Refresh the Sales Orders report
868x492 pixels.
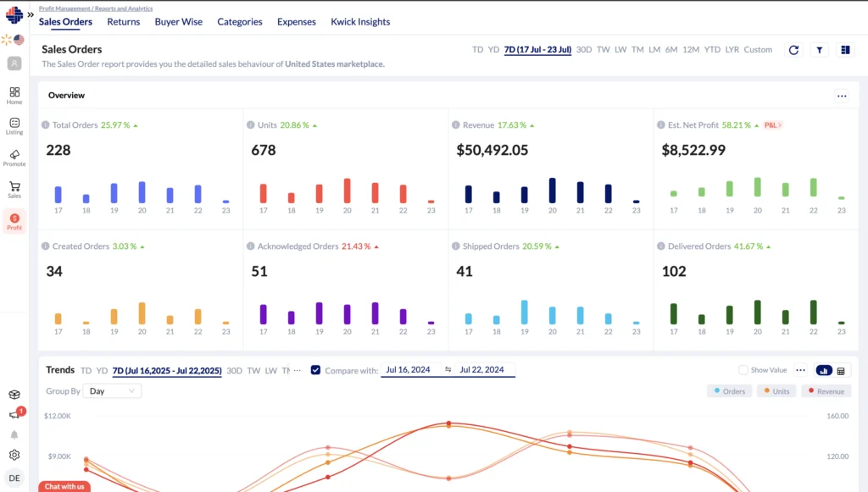coord(793,50)
